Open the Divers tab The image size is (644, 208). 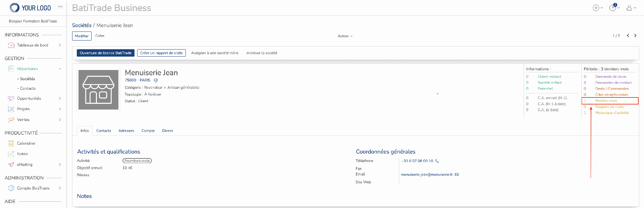(x=167, y=131)
